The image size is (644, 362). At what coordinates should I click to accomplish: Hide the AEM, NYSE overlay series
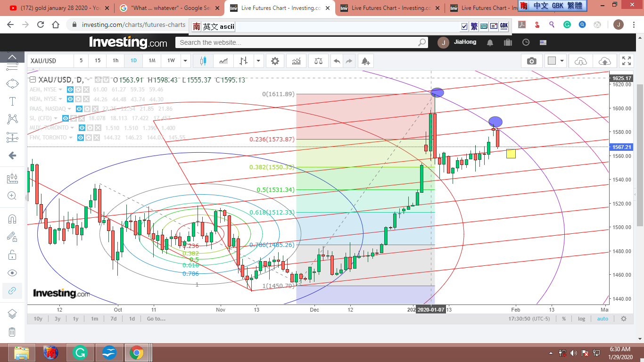tap(70, 90)
